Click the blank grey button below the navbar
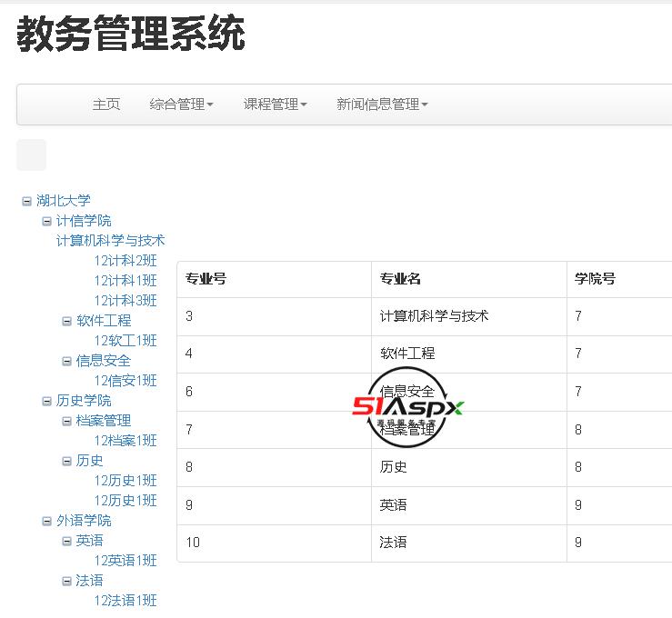The width and height of the screenshot is (672, 618). [31, 155]
